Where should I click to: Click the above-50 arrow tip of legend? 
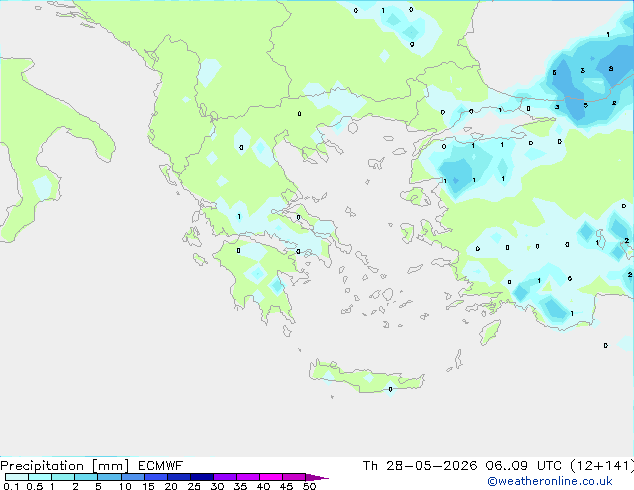[317, 477]
